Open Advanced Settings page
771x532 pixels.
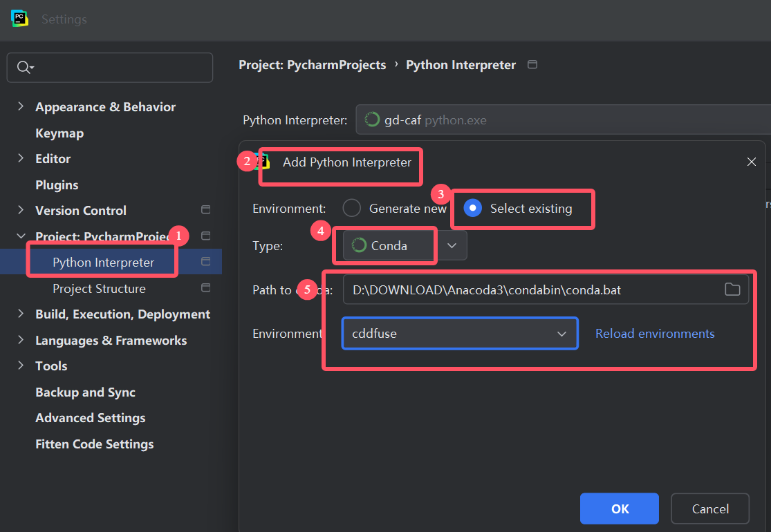pos(91,417)
